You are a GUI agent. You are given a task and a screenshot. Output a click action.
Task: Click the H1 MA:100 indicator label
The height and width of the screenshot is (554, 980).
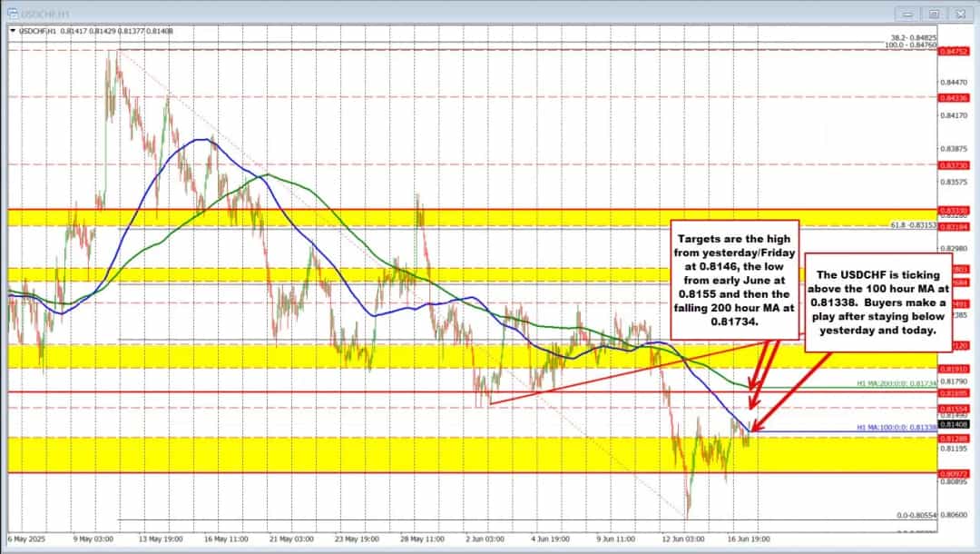click(894, 427)
